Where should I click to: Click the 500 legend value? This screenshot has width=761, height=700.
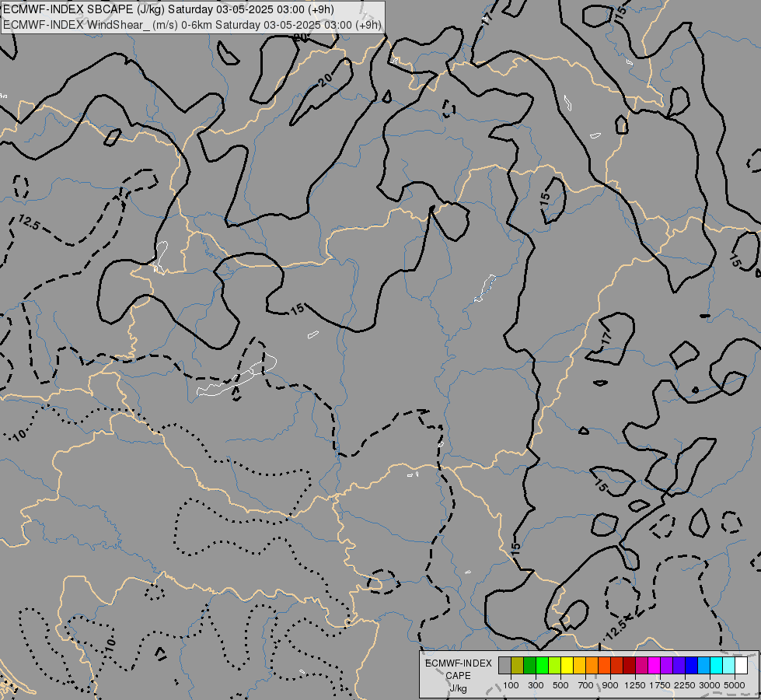coord(560,685)
